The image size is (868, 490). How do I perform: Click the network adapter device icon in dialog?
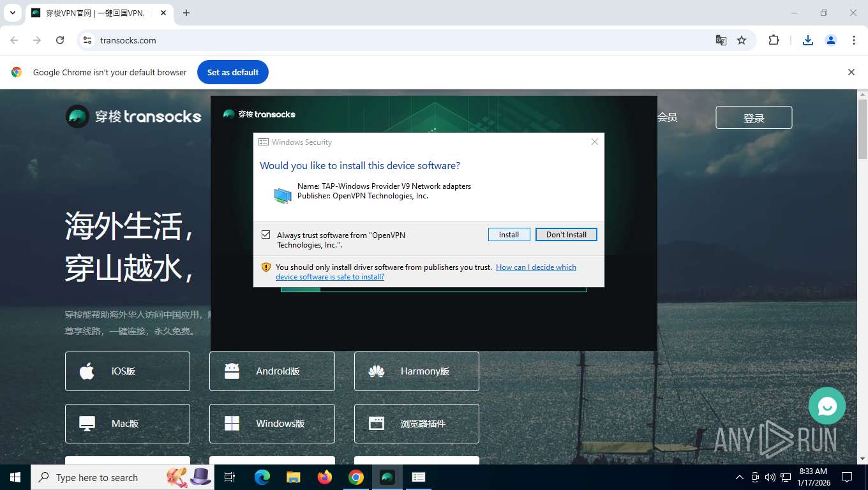coord(283,195)
